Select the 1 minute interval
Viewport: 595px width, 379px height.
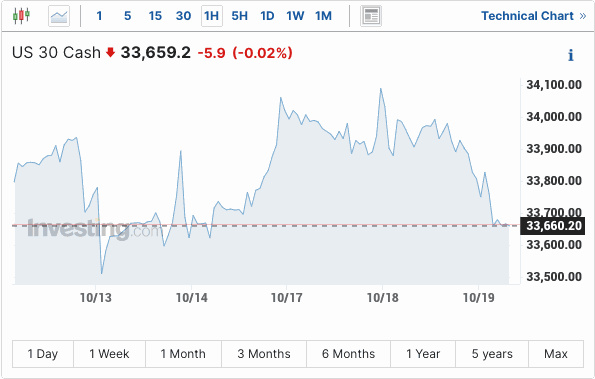[99, 16]
